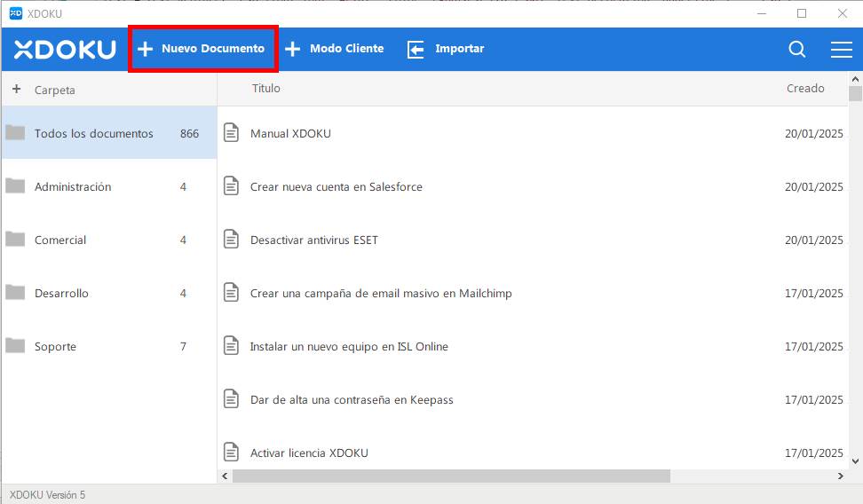Open Crear nueva cuenta en Salesforce
Viewport: 863px width, 504px height.
[336, 187]
